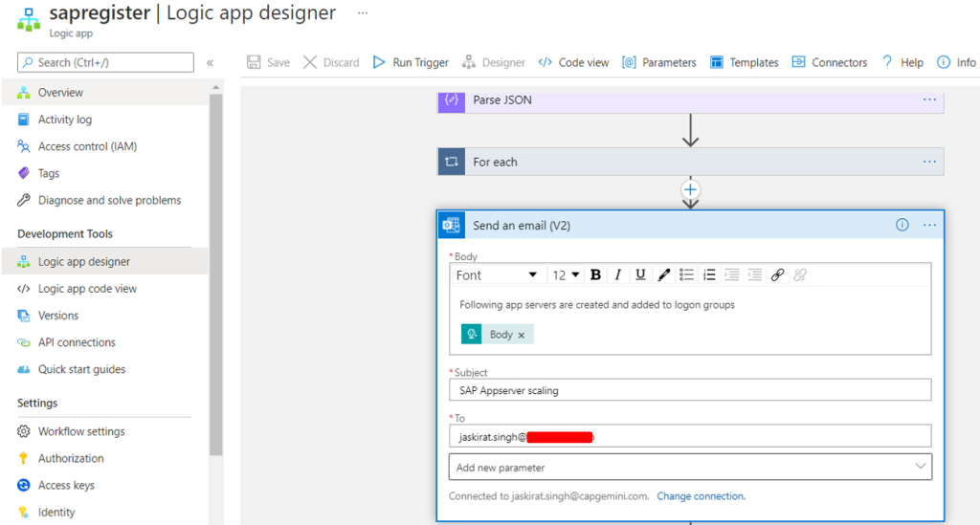Click the sidebar vertical scrollbar
This screenshot has width=980, height=525.
[215, 274]
